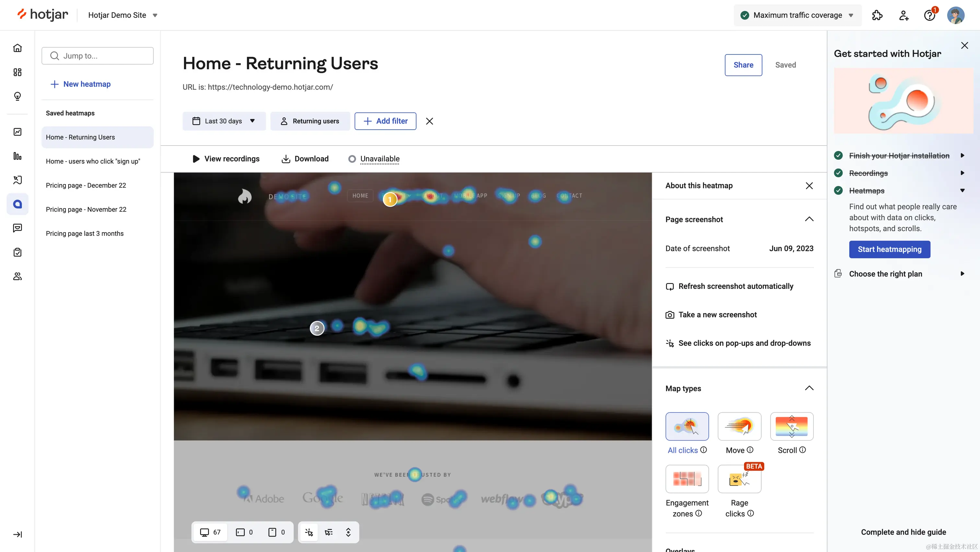Screen dimensions: 980x552
Task: Click the help question mark icon
Action: (929, 15)
